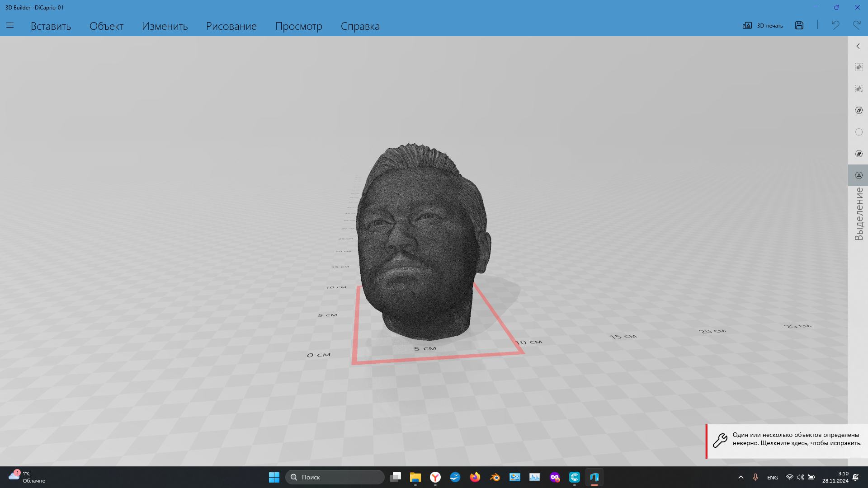Open the clock showing 28.11.2024
This screenshot has width=868, height=488.
835,477
